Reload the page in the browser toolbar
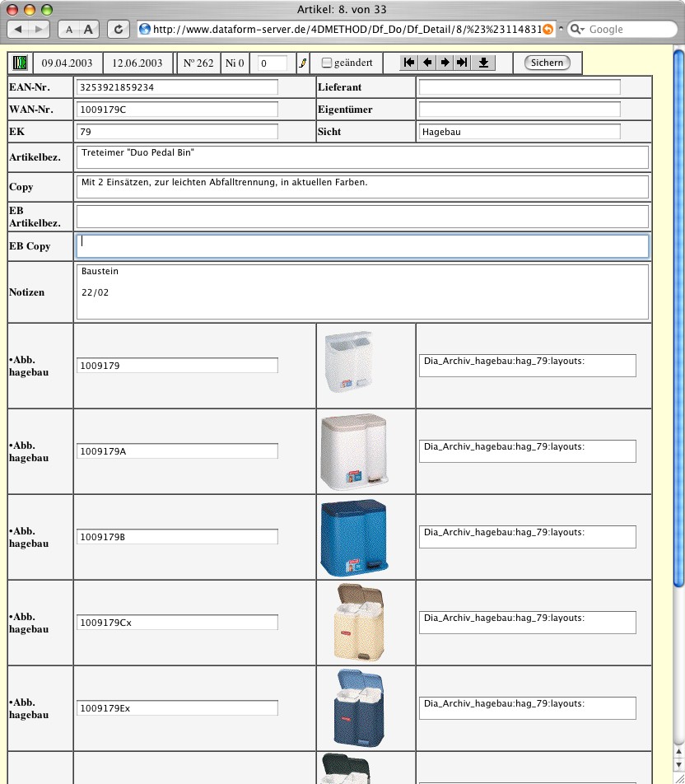Viewport: 685px width, 784px height. point(119,29)
